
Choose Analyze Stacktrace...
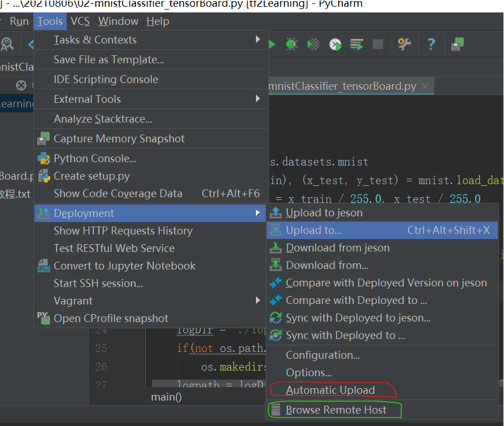(151, 119)
